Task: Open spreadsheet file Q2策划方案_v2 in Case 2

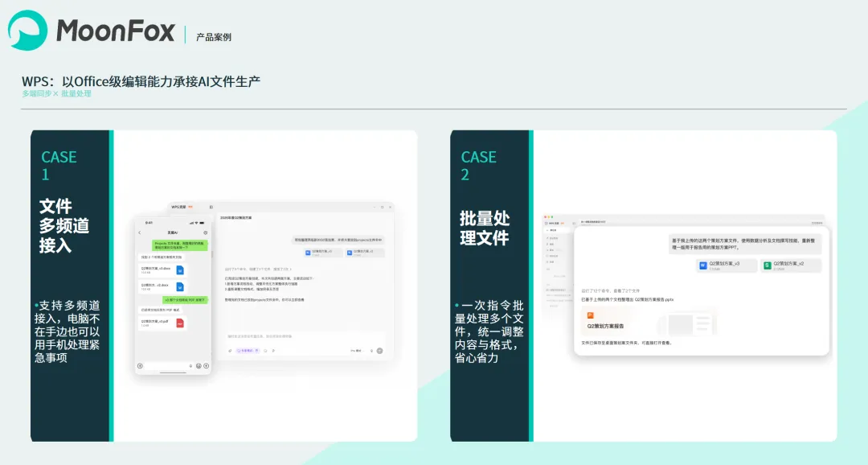Action: point(791,265)
